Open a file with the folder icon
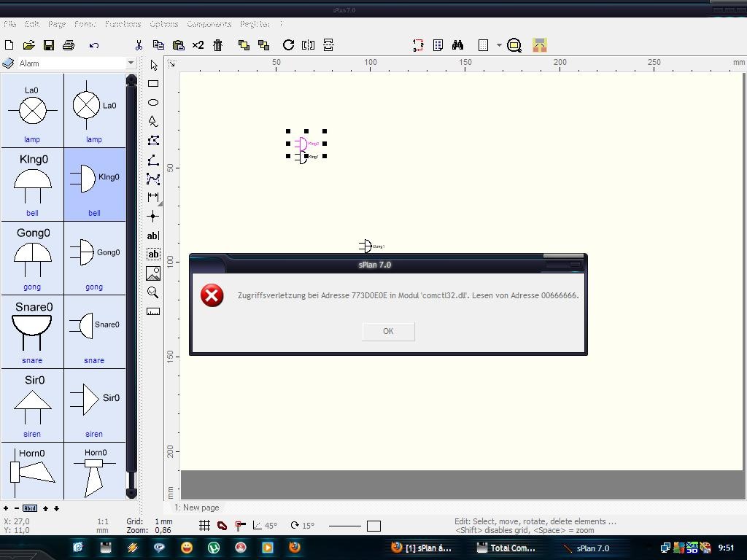 [x=29, y=45]
